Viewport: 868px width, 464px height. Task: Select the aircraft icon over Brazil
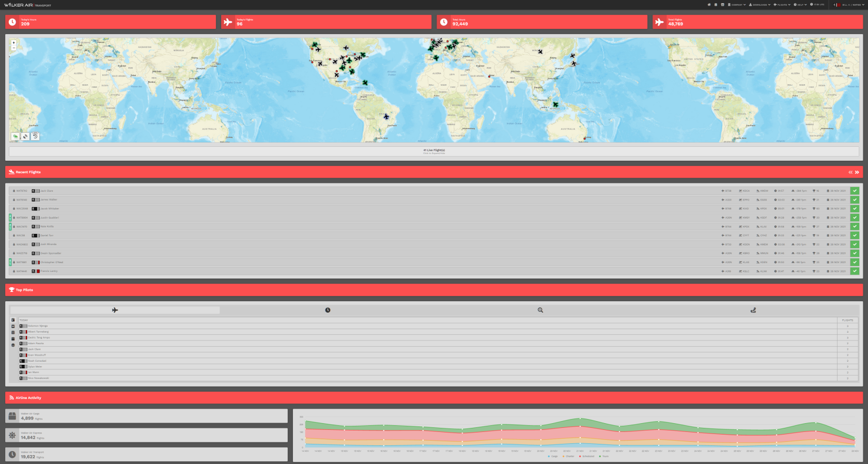pos(386,116)
